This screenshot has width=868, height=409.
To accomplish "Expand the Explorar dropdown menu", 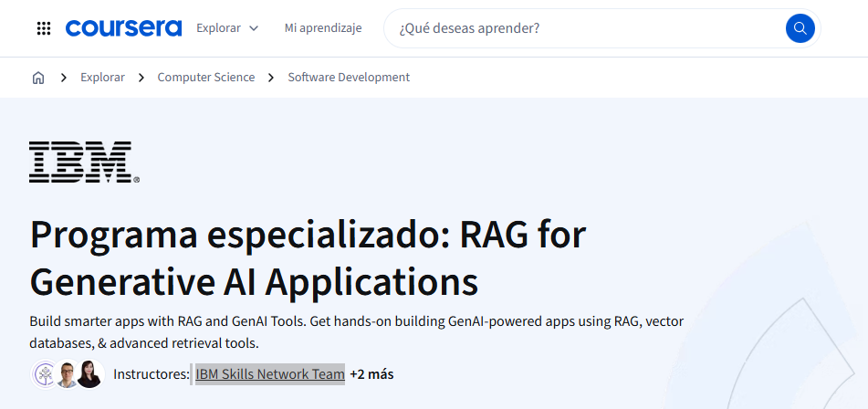I will tap(227, 27).
